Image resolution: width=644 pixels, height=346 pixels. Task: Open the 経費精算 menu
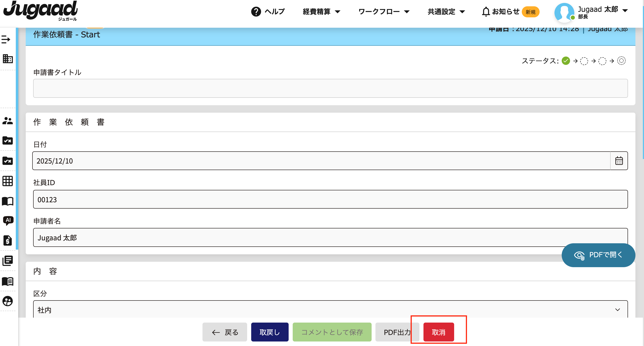[x=321, y=12]
